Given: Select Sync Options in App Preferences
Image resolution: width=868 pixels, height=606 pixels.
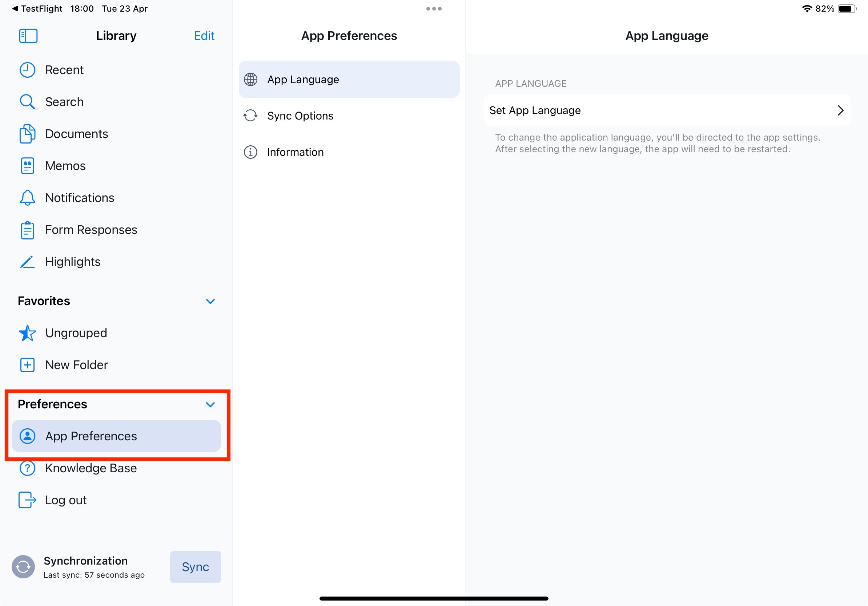Looking at the screenshot, I should [300, 116].
